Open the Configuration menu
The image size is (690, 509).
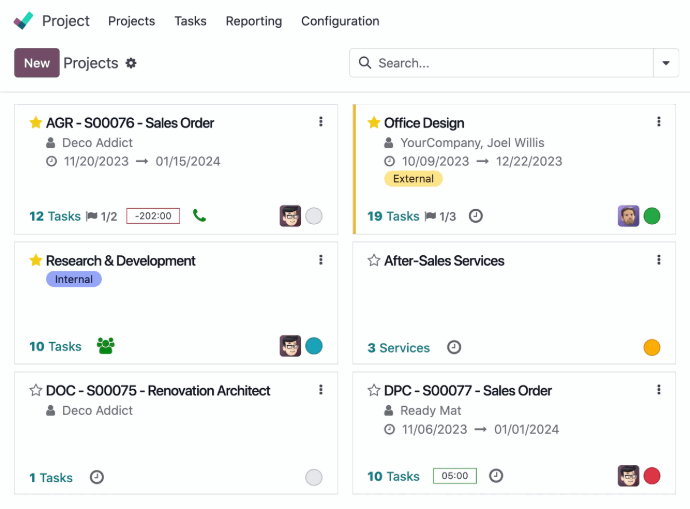point(340,21)
